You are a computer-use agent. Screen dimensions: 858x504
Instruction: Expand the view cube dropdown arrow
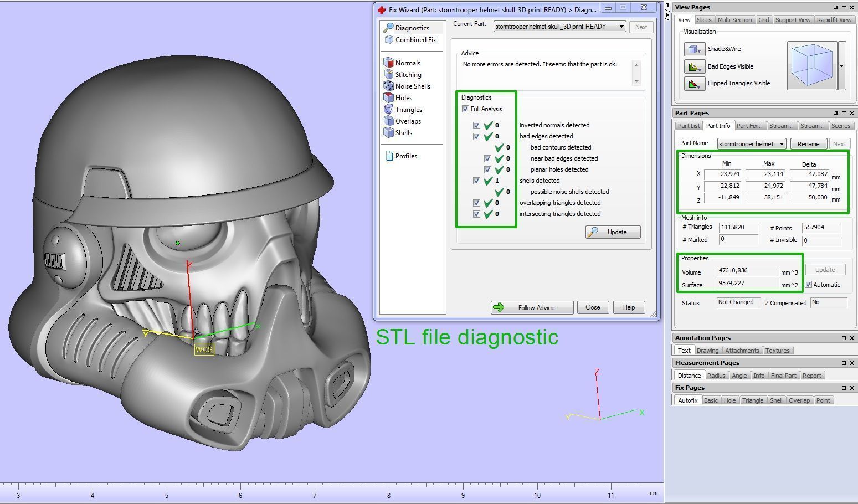coord(842,65)
